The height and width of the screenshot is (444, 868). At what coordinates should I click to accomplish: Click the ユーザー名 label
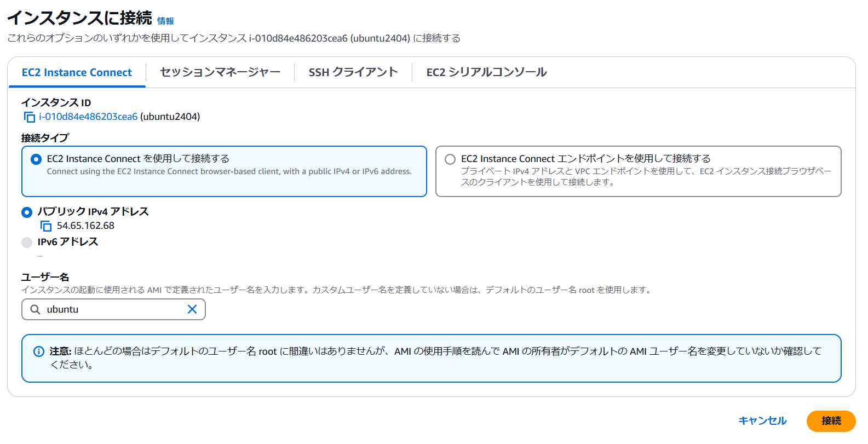coord(45,278)
